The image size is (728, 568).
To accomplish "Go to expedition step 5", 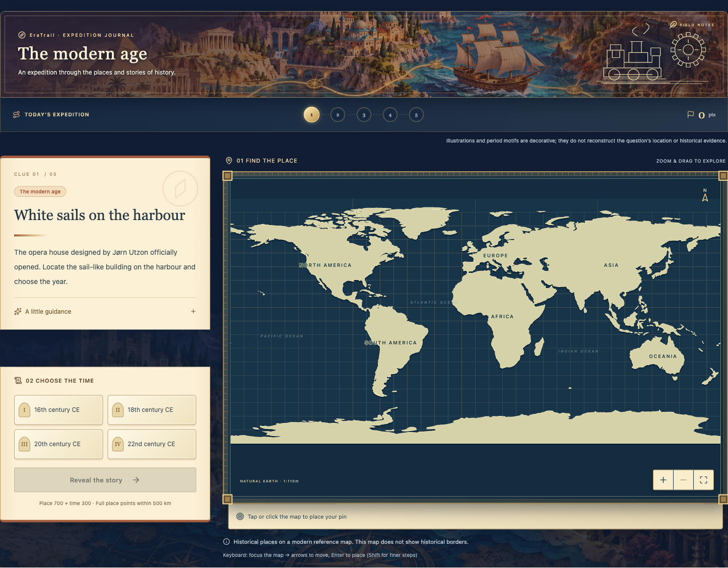I will [416, 115].
